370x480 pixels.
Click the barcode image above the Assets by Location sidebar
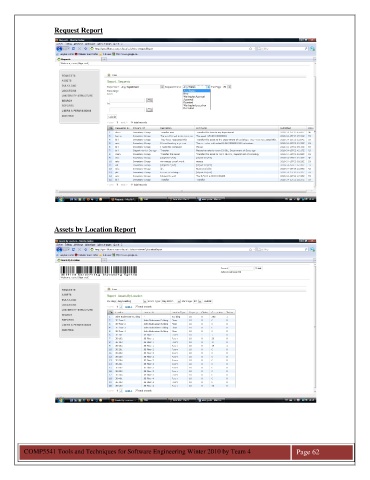click(99, 271)
